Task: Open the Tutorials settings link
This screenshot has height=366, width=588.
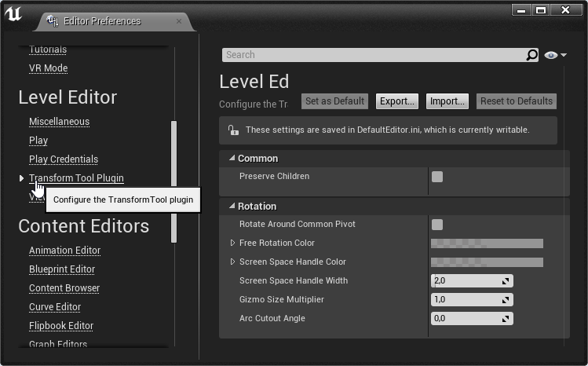Action: (x=48, y=50)
